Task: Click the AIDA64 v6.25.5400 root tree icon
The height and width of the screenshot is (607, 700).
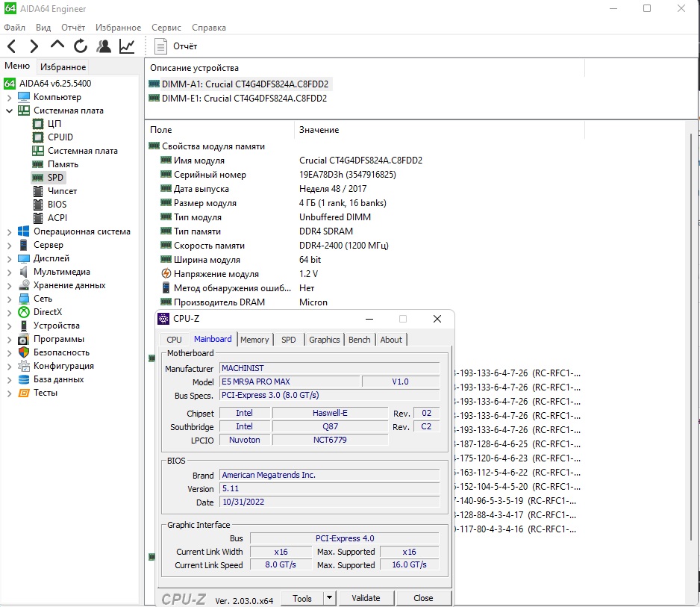Action: (10, 84)
